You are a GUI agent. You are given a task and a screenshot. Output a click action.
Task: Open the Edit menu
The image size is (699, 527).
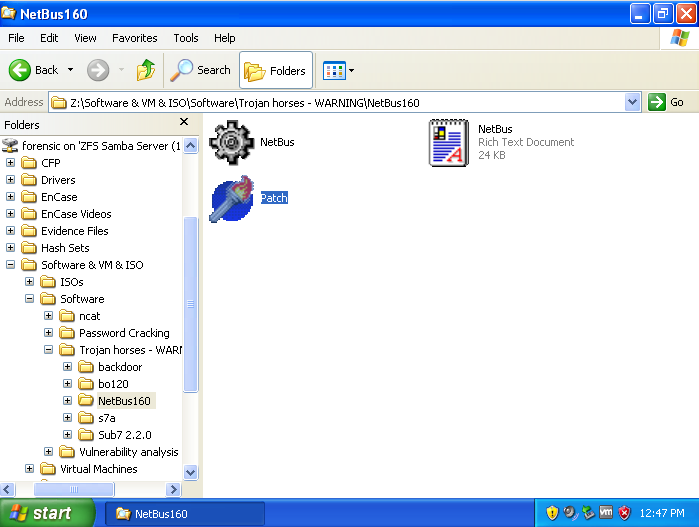49,38
